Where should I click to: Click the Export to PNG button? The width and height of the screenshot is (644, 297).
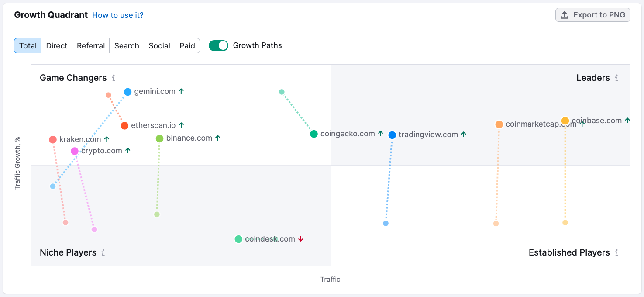tap(593, 15)
